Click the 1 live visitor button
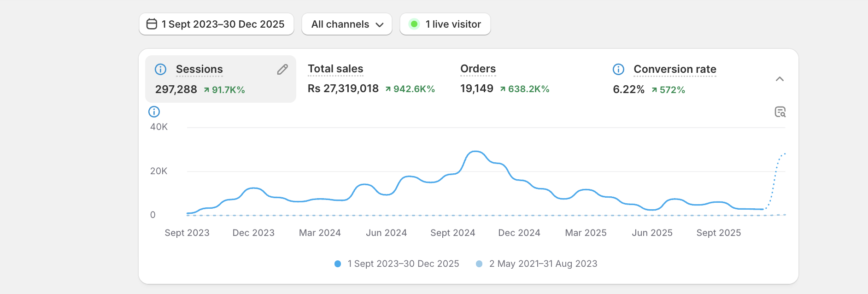The height and width of the screenshot is (294, 868). click(x=445, y=24)
